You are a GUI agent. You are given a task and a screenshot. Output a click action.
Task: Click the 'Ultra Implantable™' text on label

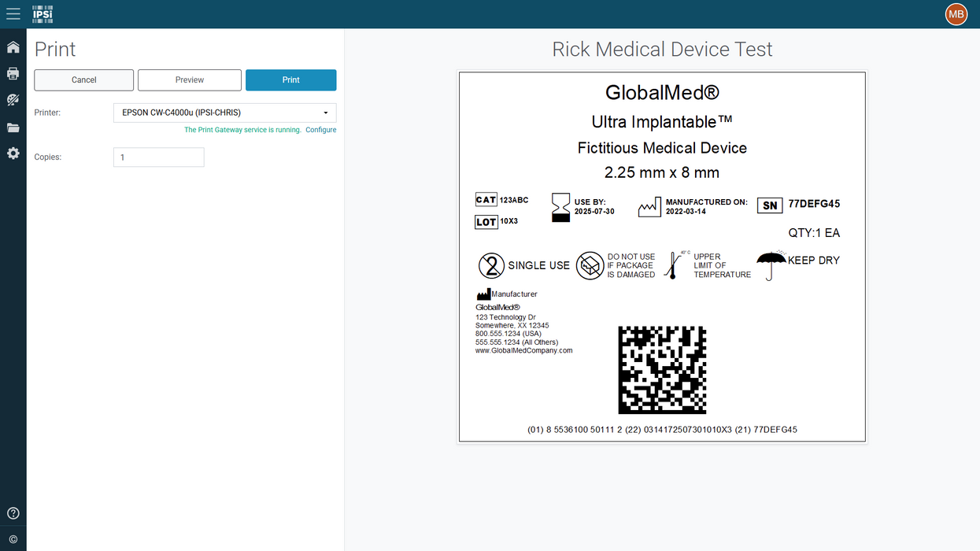tap(662, 121)
